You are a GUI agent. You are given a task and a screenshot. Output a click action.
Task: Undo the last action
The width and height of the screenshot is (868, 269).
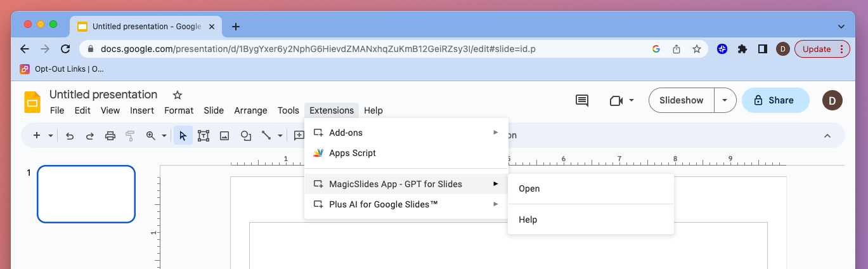click(x=70, y=135)
